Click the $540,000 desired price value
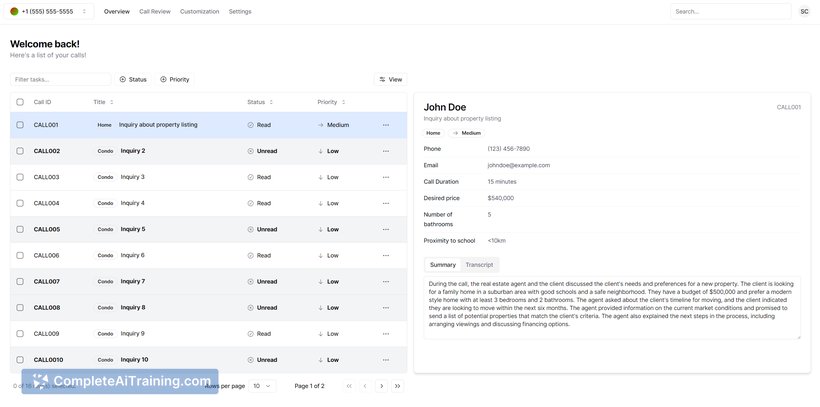This screenshot has width=820, height=407. [501, 198]
